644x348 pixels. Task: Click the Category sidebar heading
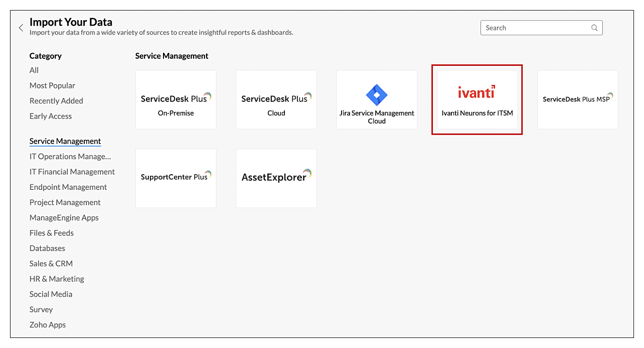[46, 56]
